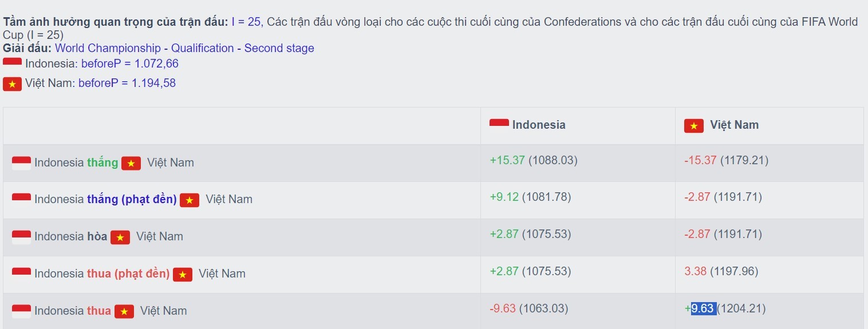This screenshot has height=329, width=868.
Task: Click the Indonesia flag in the 'hòa' row
Action: point(21,237)
